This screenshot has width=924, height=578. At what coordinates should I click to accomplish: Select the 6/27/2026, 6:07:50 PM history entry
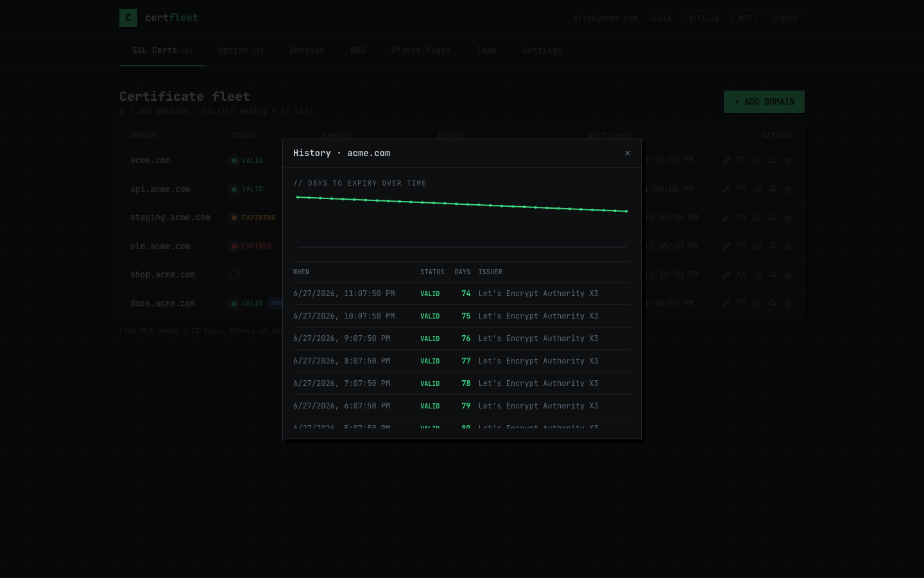pos(462,406)
